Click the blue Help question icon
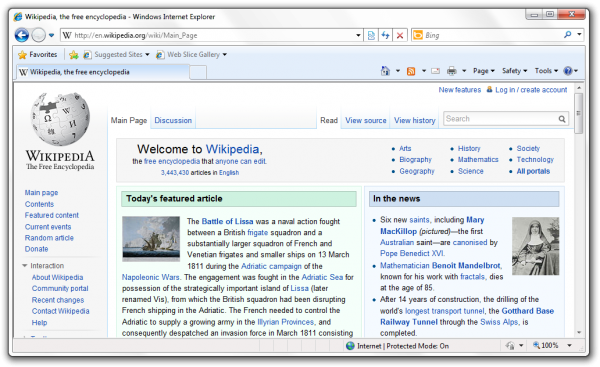Screen dimensions: 600x367 pos(568,71)
